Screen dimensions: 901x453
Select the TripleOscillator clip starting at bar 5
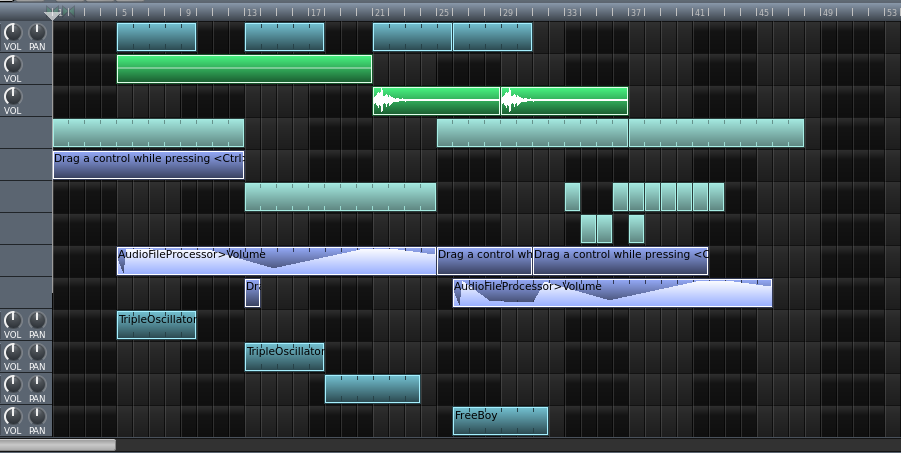coord(156,325)
